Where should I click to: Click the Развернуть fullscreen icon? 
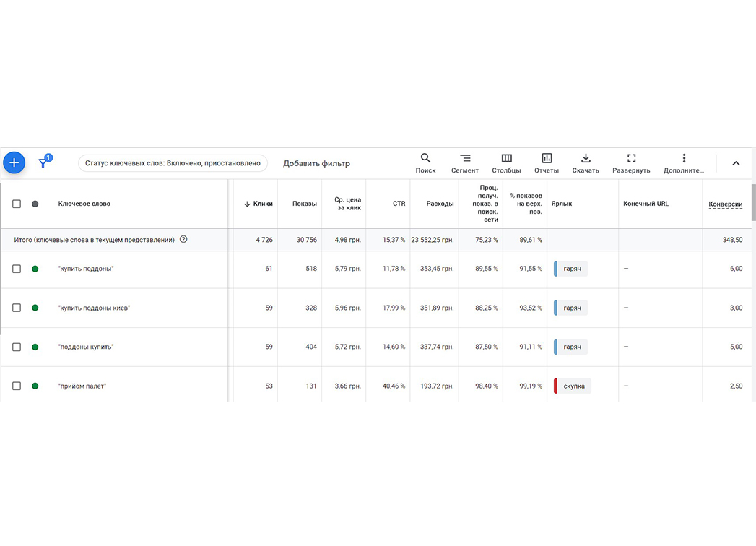tap(631, 163)
